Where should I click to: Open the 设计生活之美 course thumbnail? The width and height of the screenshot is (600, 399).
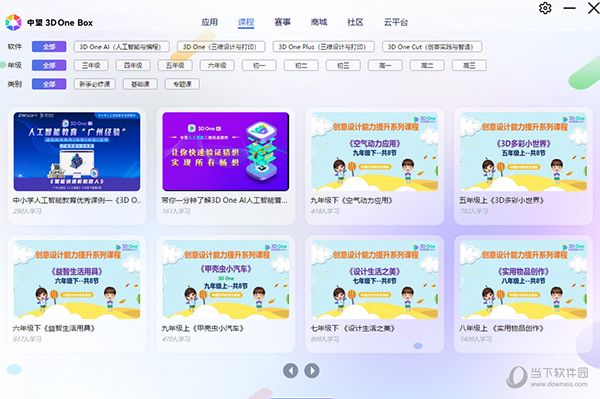coord(375,280)
